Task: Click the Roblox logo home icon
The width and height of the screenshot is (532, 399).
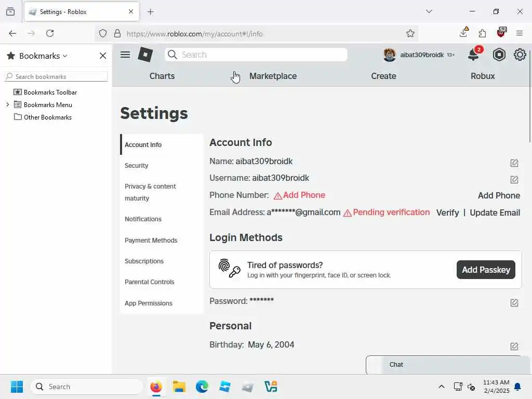Action: 145,55
